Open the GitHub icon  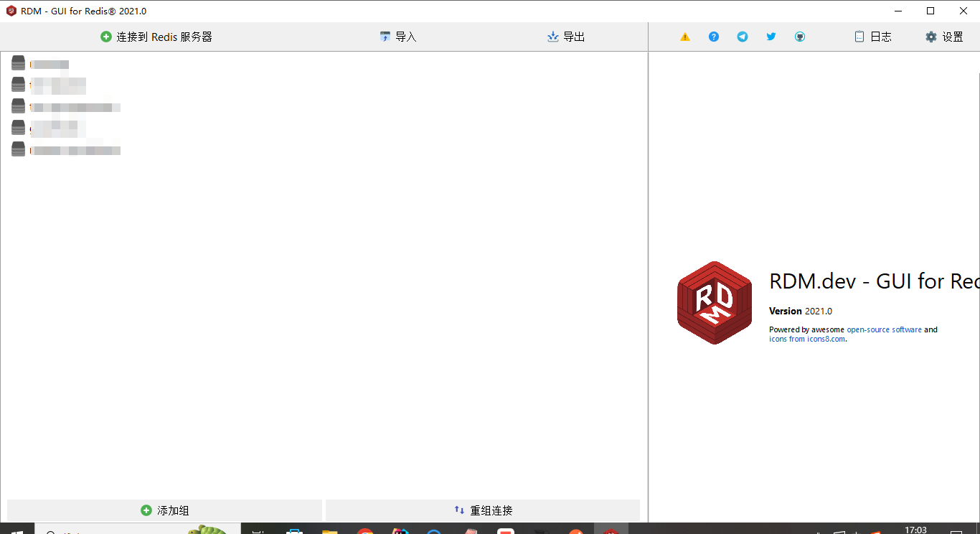(x=800, y=37)
